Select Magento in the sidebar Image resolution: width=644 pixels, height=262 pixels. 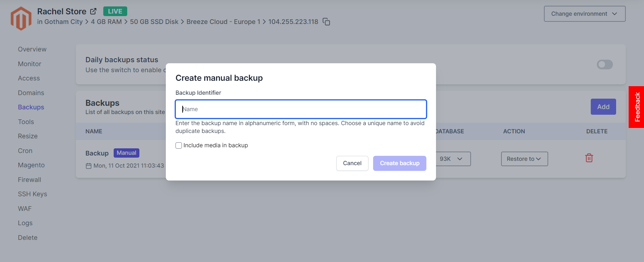tap(31, 165)
